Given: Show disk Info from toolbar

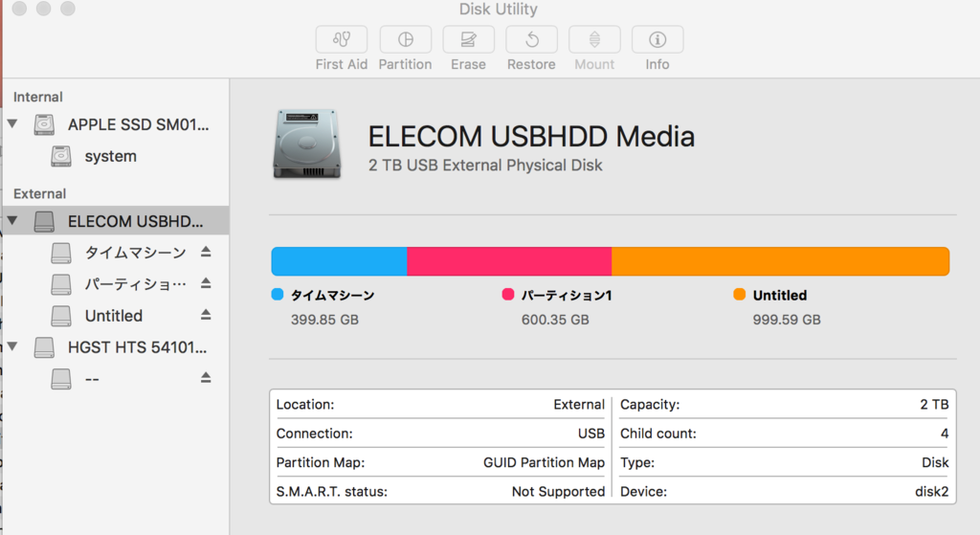Looking at the screenshot, I should click(657, 40).
